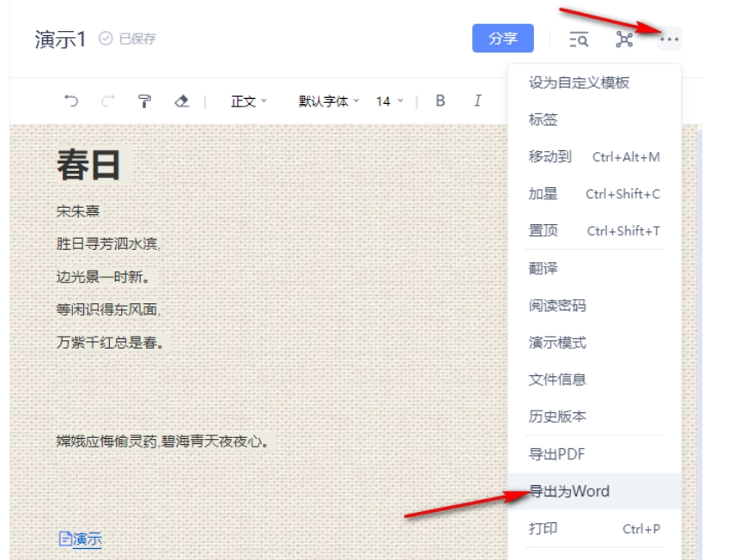Start 演示模式 from the menu
This screenshot has height=560, width=729.
[557, 343]
